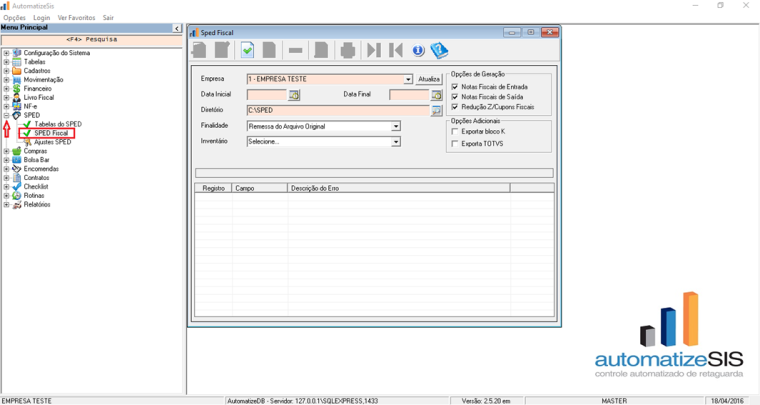Open calendar picker beside Data Inicial
Viewport: 760px width, 405px height.
click(294, 95)
